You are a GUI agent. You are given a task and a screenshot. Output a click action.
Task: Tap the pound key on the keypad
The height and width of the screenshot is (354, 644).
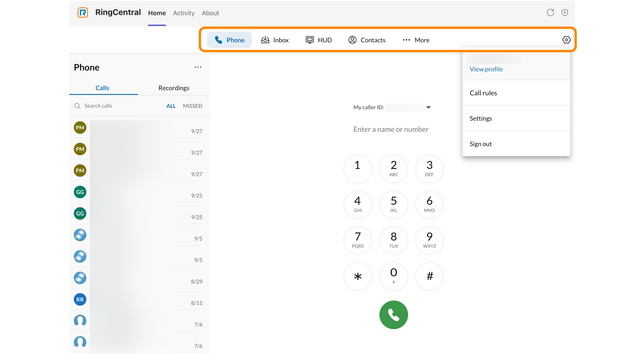coord(429,276)
